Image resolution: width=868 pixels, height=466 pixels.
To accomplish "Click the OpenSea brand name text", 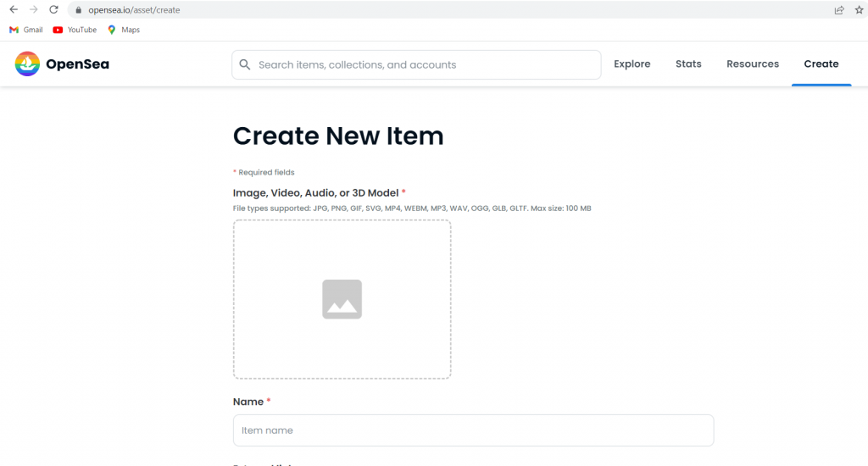I will pyautogui.click(x=77, y=64).
